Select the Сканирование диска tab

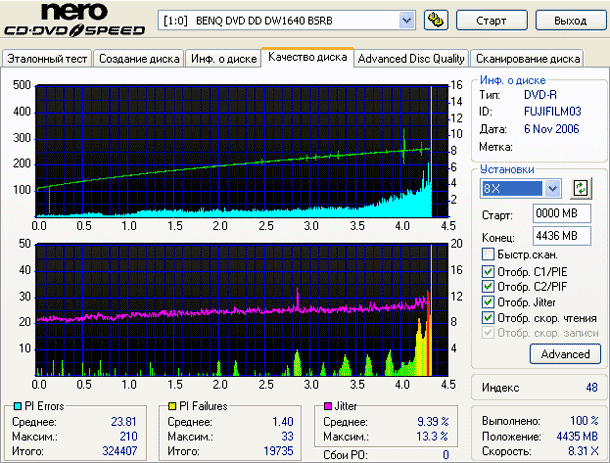(x=527, y=59)
